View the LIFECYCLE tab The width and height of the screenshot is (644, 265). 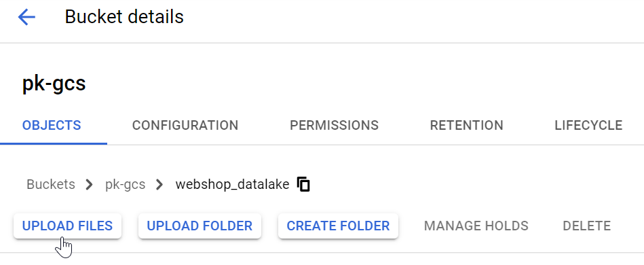(x=588, y=125)
